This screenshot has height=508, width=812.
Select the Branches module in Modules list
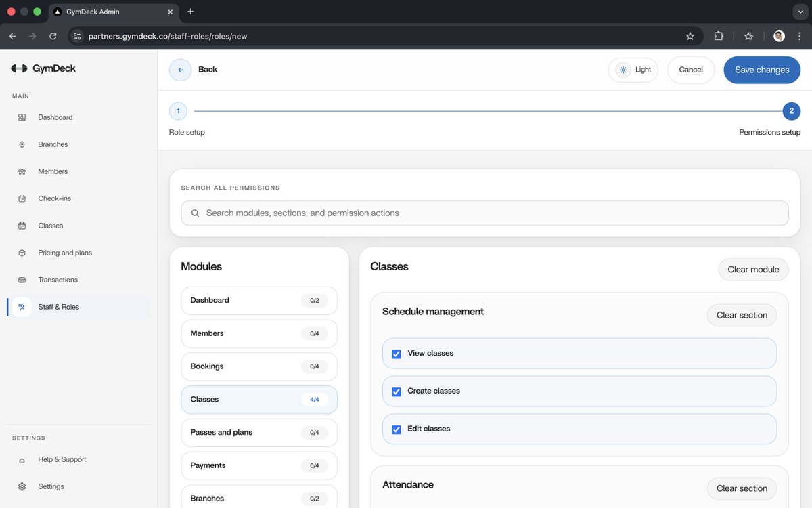click(259, 498)
